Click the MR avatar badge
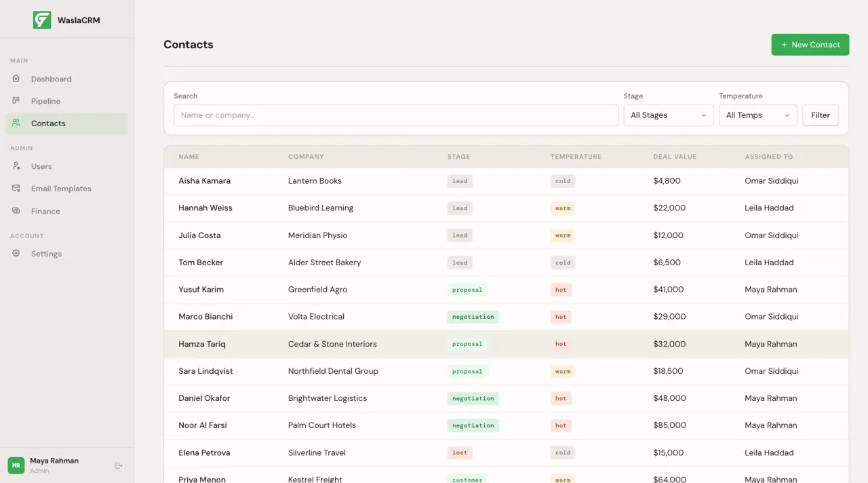 [16, 465]
